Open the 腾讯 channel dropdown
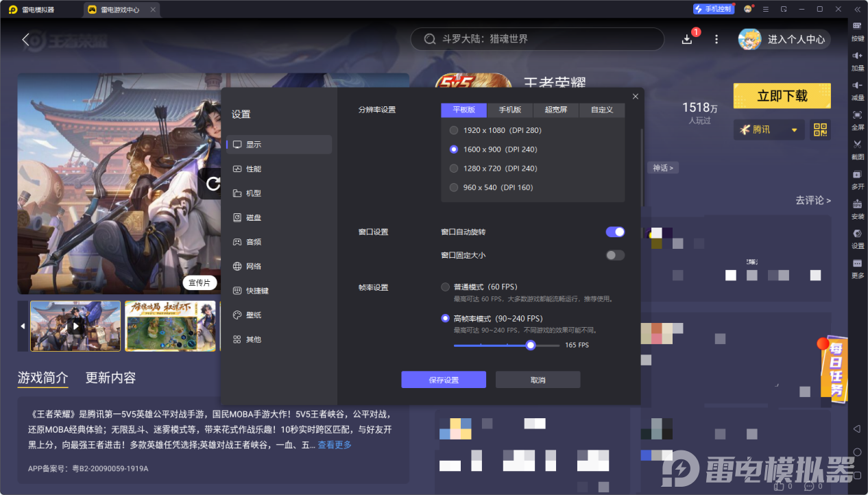This screenshot has width=868, height=495. [x=768, y=129]
